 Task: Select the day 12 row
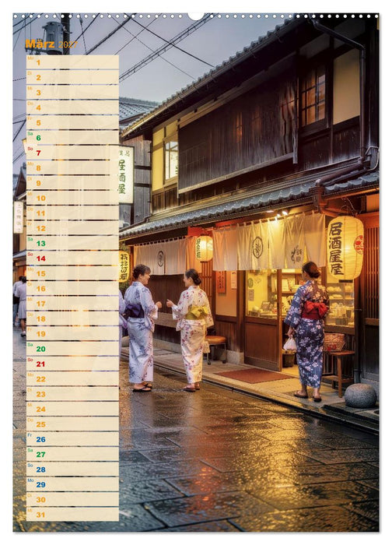coord(72,228)
